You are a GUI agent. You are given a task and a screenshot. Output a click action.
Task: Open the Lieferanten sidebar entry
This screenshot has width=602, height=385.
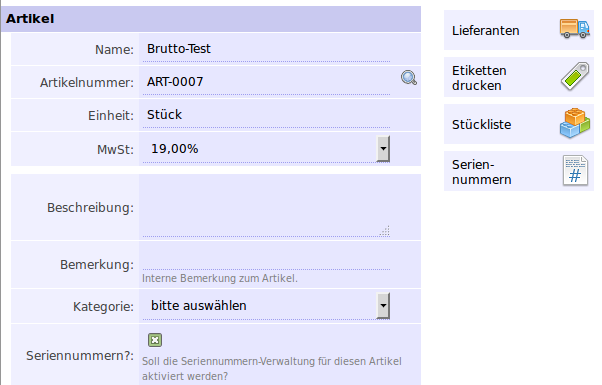[x=519, y=30]
